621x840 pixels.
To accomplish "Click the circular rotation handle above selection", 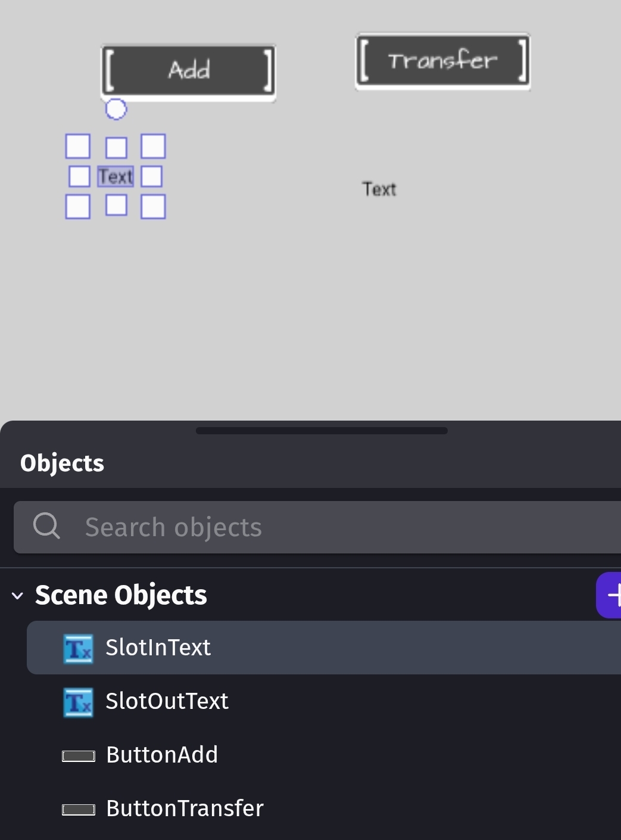I will click(116, 109).
